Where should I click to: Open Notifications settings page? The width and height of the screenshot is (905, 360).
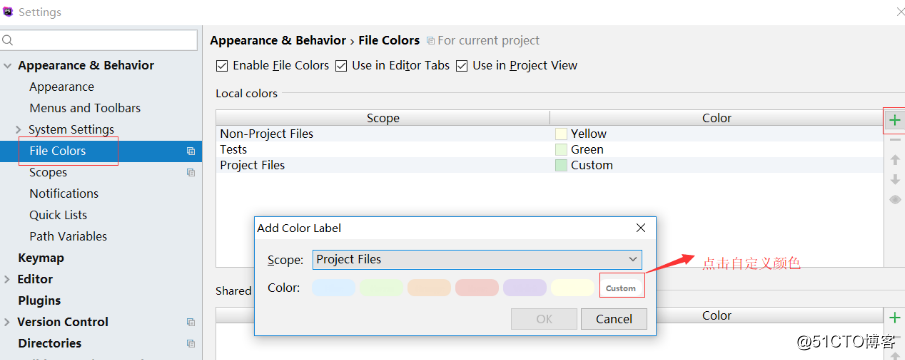point(63,194)
